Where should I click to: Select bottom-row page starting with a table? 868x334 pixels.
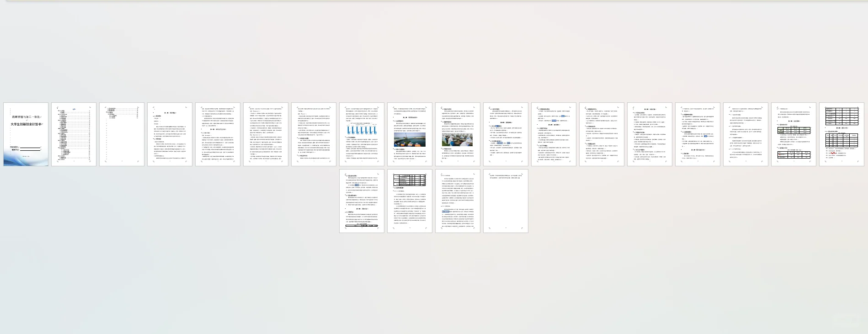tap(410, 201)
